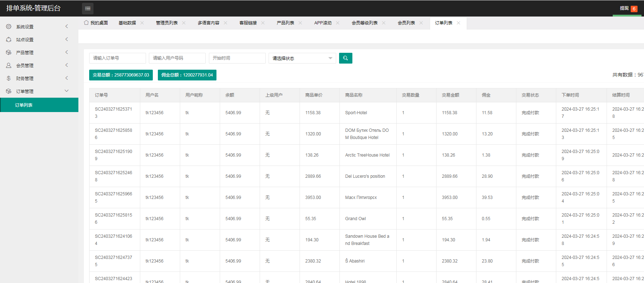This screenshot has width=644, height=283.
Task: Close the 多语言内容 tab
Action: (x=225, y=23)
